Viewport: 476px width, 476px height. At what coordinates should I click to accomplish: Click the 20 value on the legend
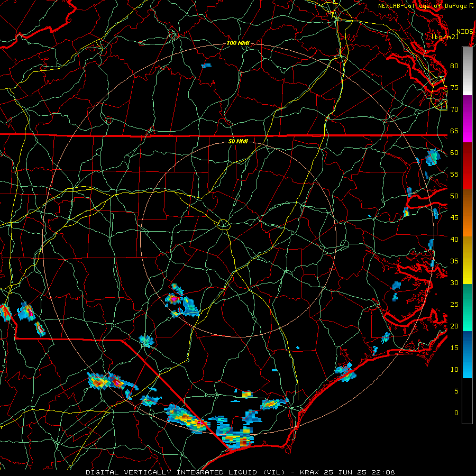click(x=454, y=326)
